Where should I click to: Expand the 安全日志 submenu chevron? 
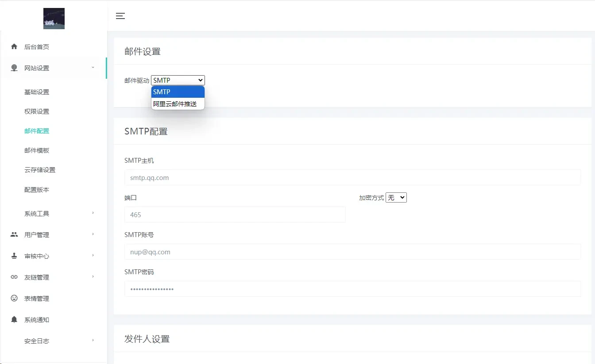click(x=93, y=341)
